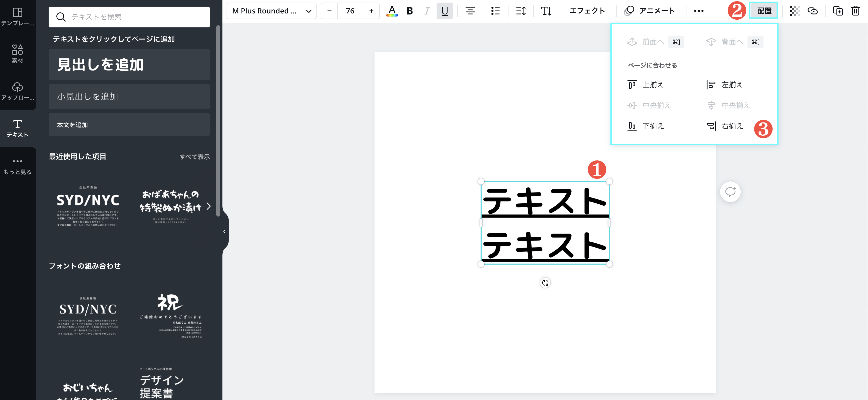Image resolution: width=868 pixels, height=400 pixels.
Task: Open the エフェクト effects panel
Action: click(587, 11)
